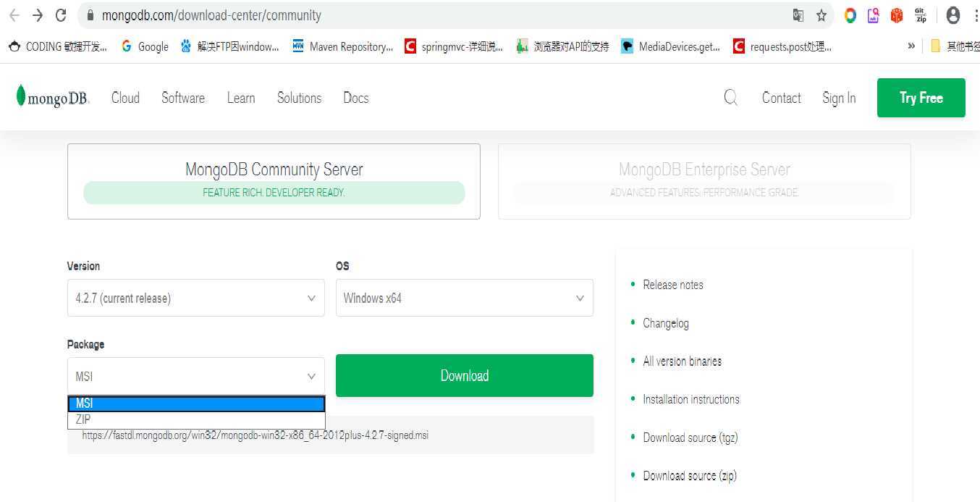The width and height of the screenshot is (980, 502).
Task: Choose the ZIP option in the list
Action: tap(196, 419)
